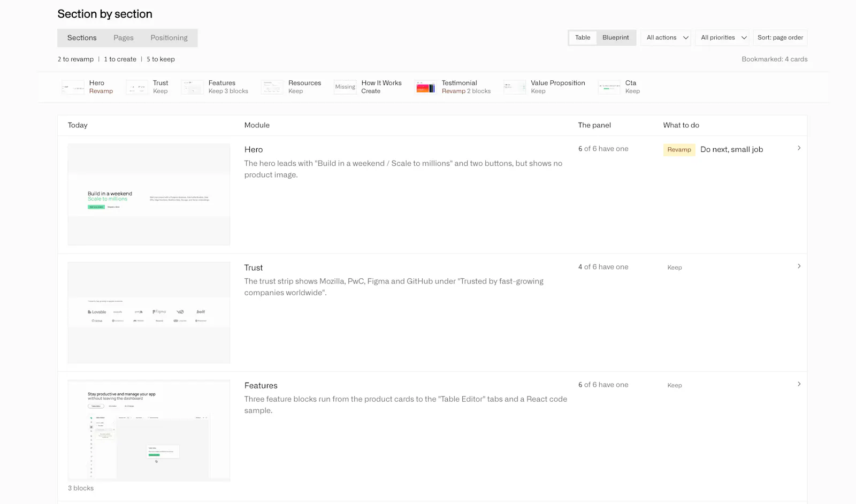The width and height of the screenshot is (856, 504).
Task: Click the Testimonial chip thumbnail
Action: pyautogui.click(x=426, y=87)
